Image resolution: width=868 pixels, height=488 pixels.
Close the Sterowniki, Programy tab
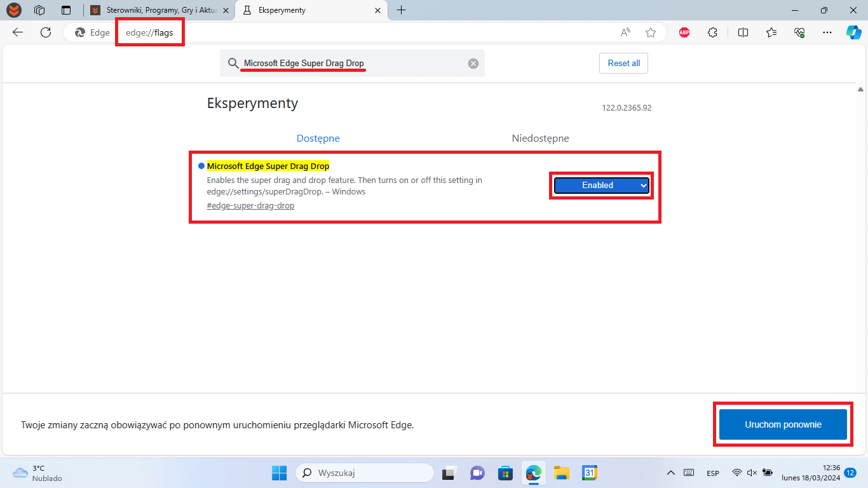click(226, 10)
